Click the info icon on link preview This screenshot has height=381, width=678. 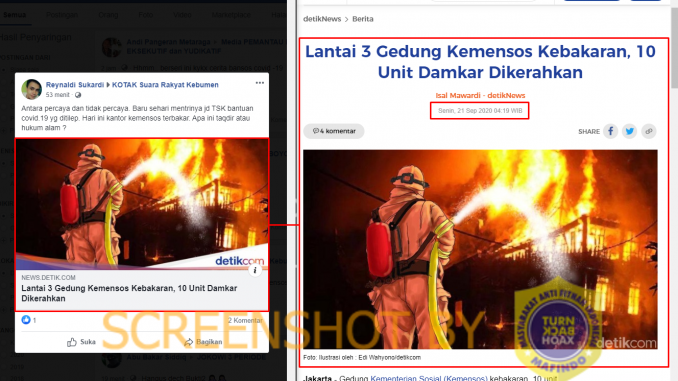(255, 270)
